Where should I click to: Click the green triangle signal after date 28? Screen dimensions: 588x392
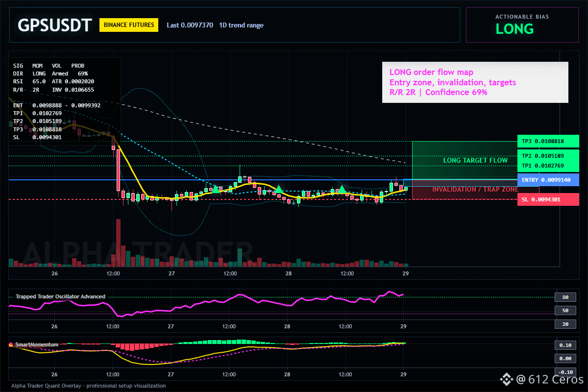coord(342,189)
